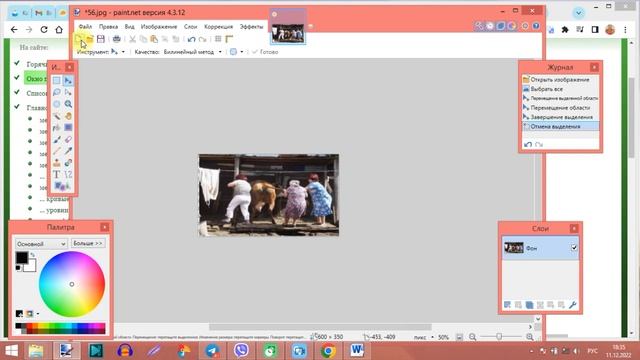Select the Magic Wand tool
The image size is (640, 360).
coord(57,116)
